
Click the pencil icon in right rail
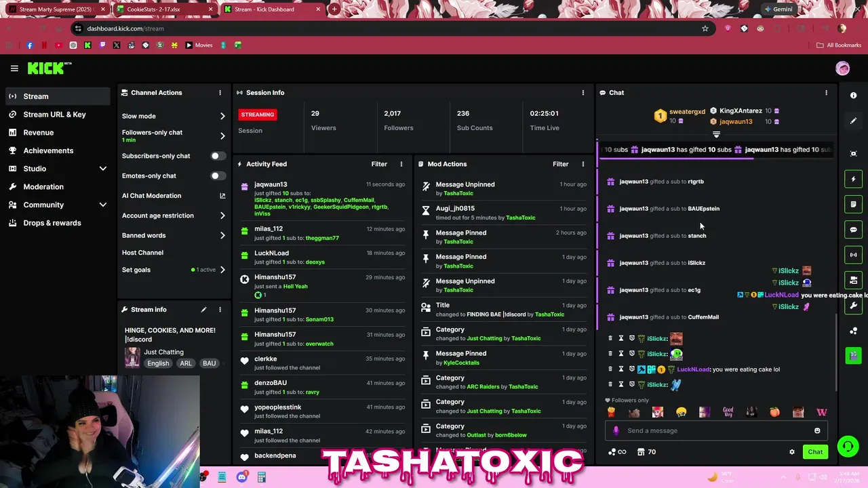[853, 121]
